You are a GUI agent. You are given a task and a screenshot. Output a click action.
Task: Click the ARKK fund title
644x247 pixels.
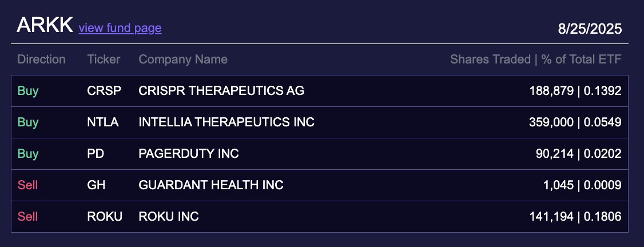point(45,26)
